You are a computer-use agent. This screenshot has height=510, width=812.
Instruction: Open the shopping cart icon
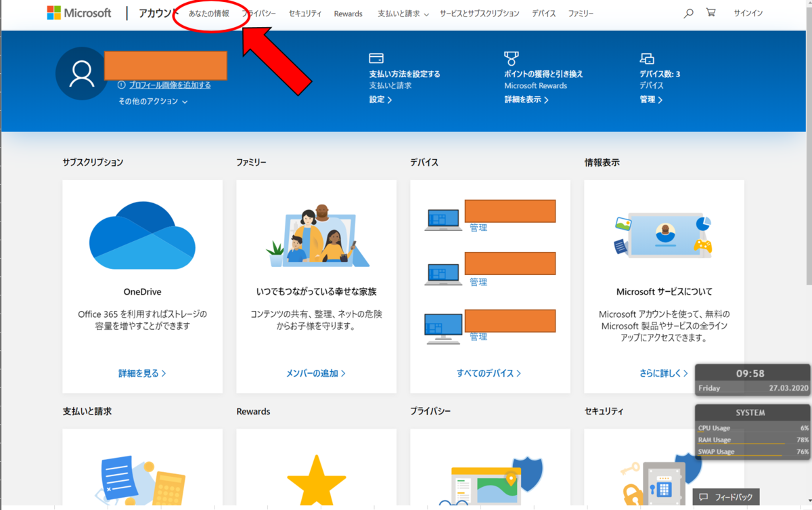(x=710, y=12)
